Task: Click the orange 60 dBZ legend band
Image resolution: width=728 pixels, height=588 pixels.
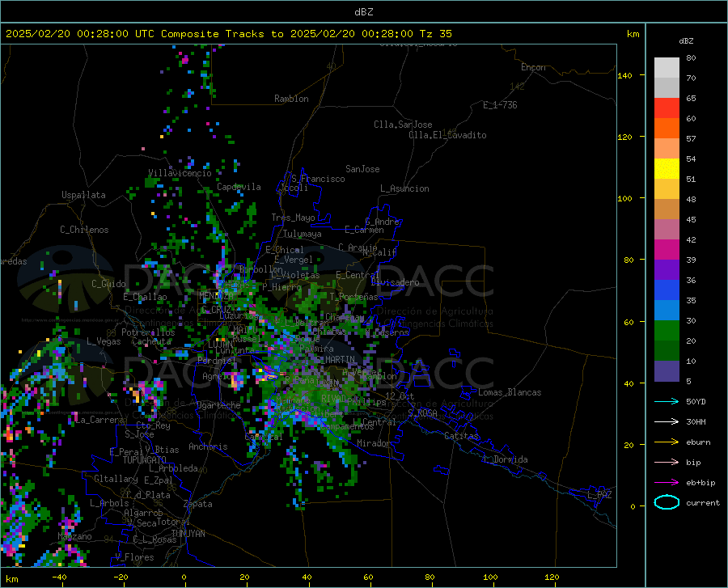Action: click(x=667, y=129)
